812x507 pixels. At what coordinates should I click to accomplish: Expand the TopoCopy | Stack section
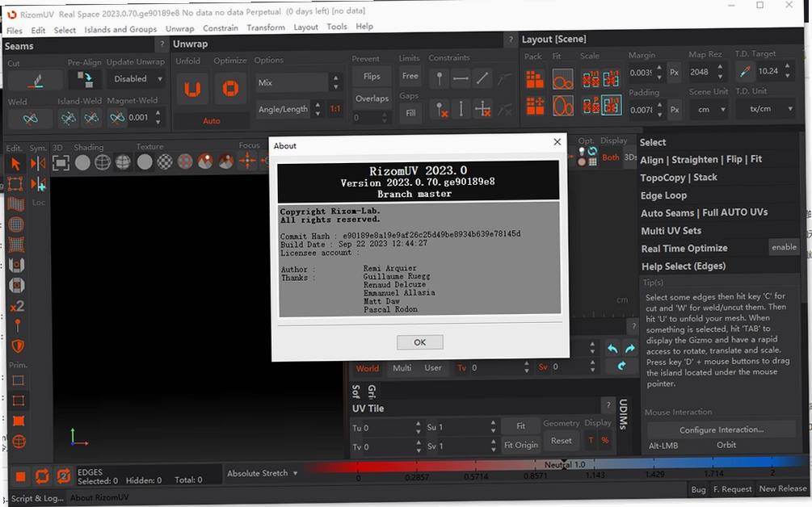click(679, 178)
